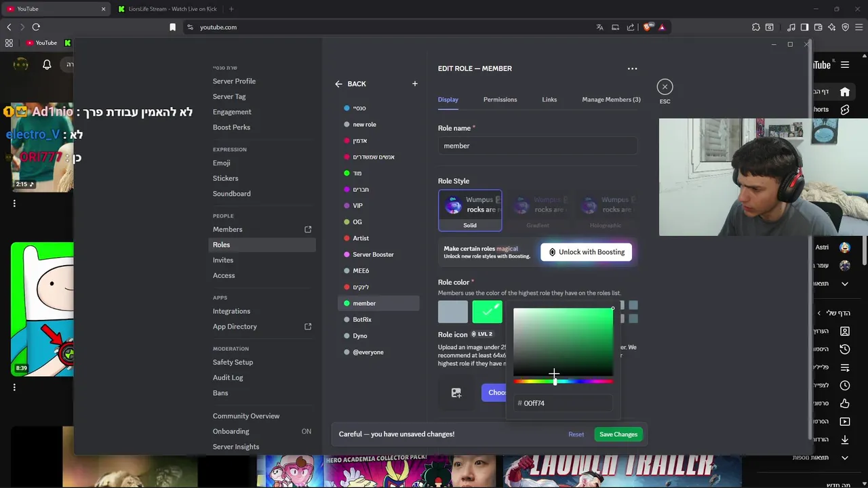Click the Brave Shields lion icon
The width and height of the screenshot is (868, 488).
coord(647,27)
